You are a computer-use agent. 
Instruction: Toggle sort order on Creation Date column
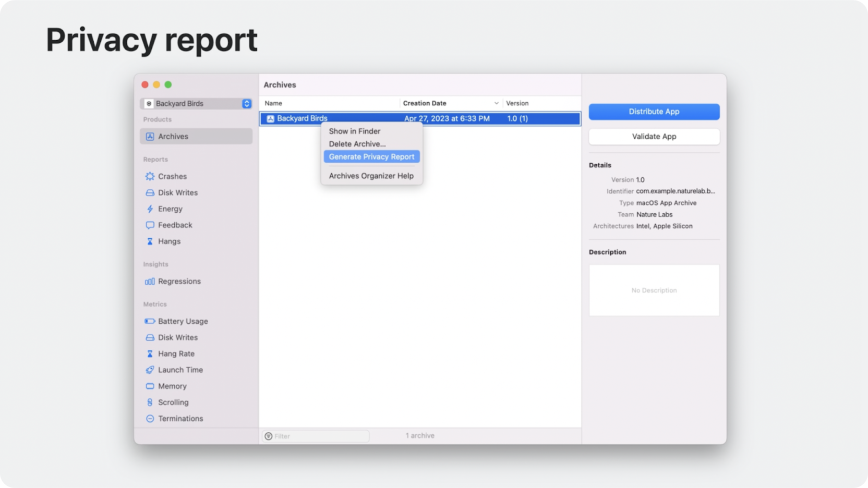point(450,103)
